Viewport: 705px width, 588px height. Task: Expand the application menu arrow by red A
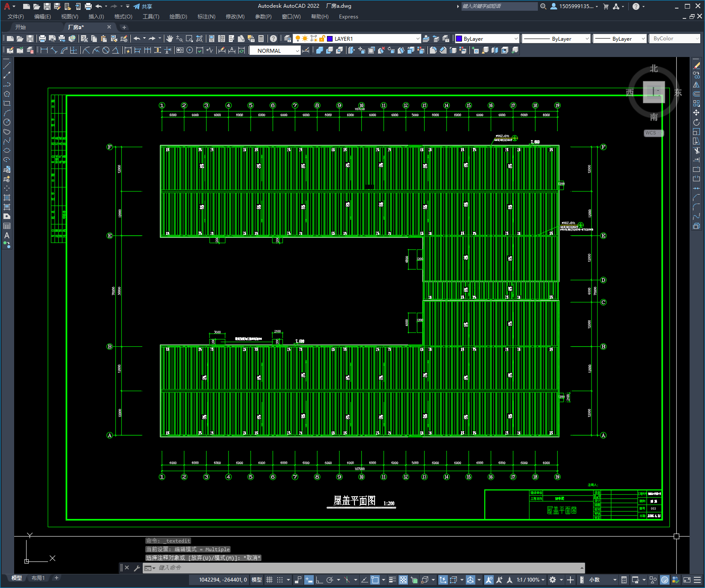point(14,6)
